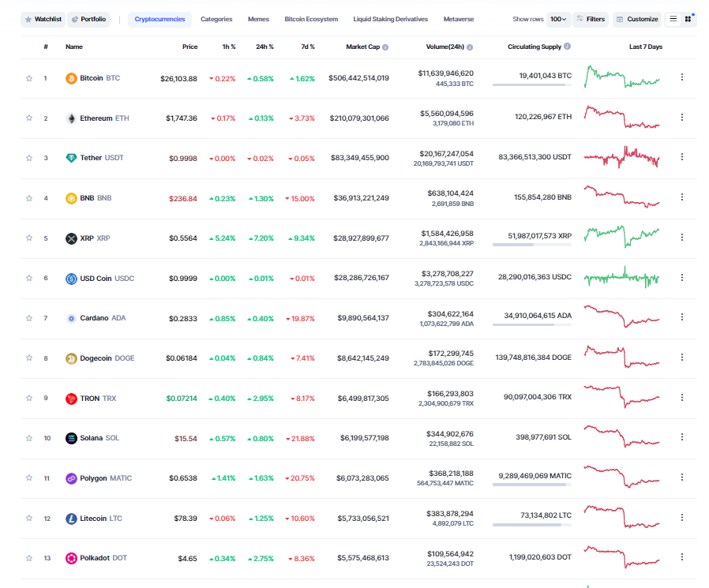Screen dimensions: 709x588
Task: Click the Dogecoin logo icon
Action: coord(71,358)
